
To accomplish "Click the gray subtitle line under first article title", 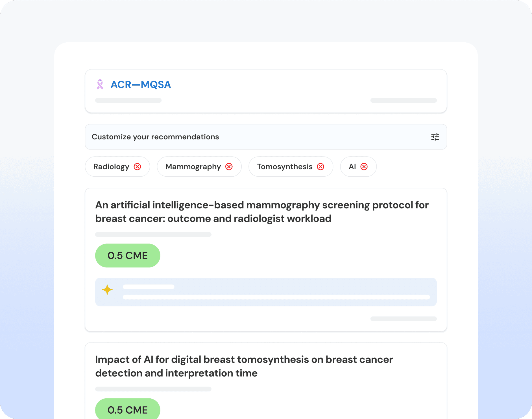I will click(x=153, y=234).
